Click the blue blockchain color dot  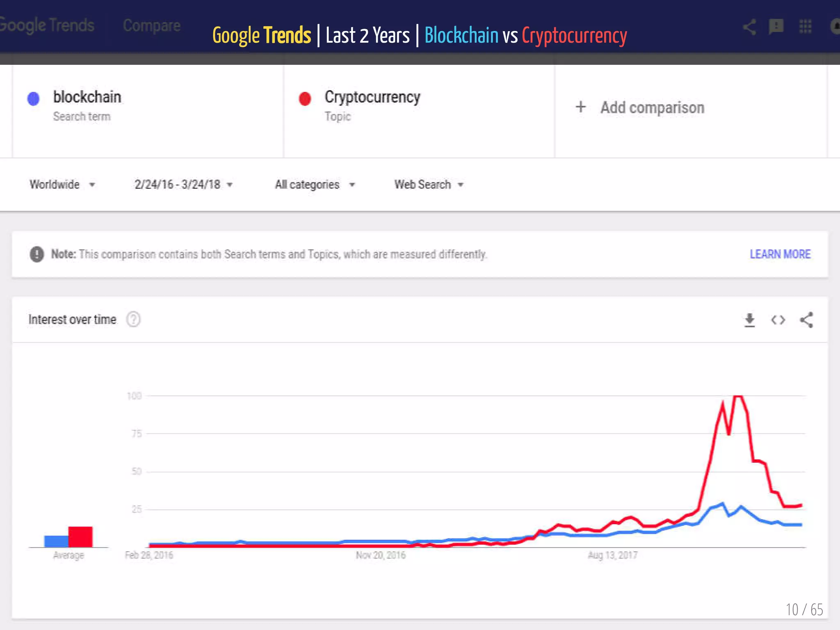point(33,99)
